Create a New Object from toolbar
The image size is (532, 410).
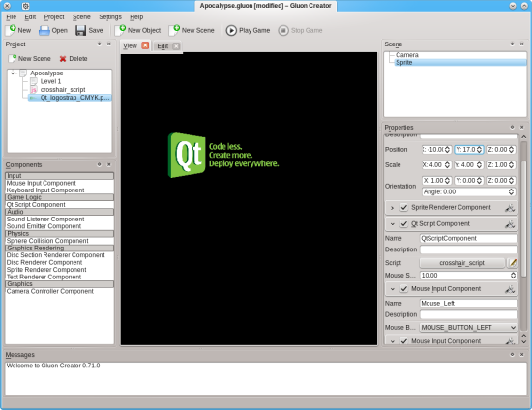(x=137, y=30)
